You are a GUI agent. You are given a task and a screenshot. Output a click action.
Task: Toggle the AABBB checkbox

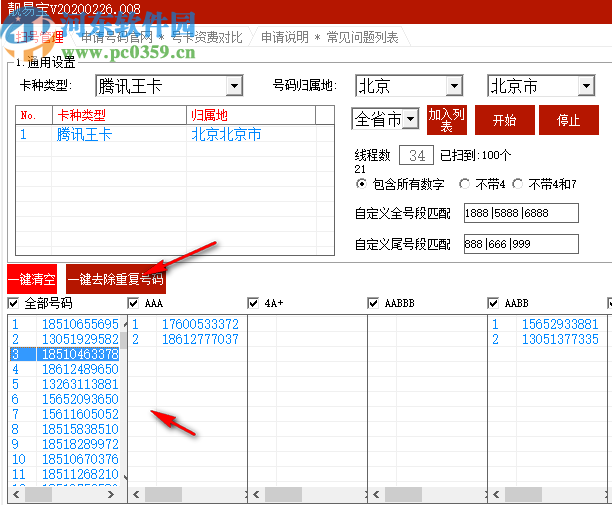[x=373, y=303]
